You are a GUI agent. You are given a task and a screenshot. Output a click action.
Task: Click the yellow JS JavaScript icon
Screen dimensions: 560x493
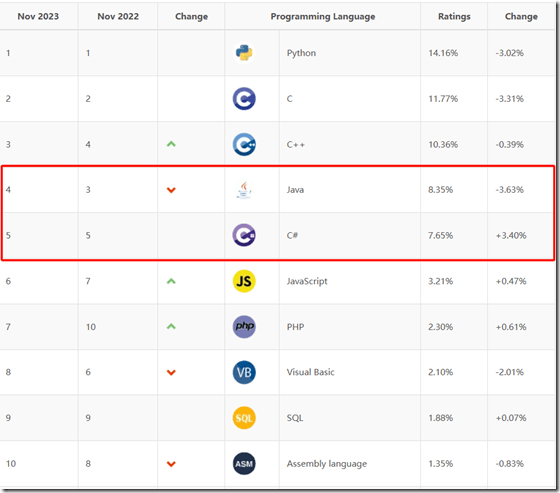pyautogui.click(x=244, y=281)
